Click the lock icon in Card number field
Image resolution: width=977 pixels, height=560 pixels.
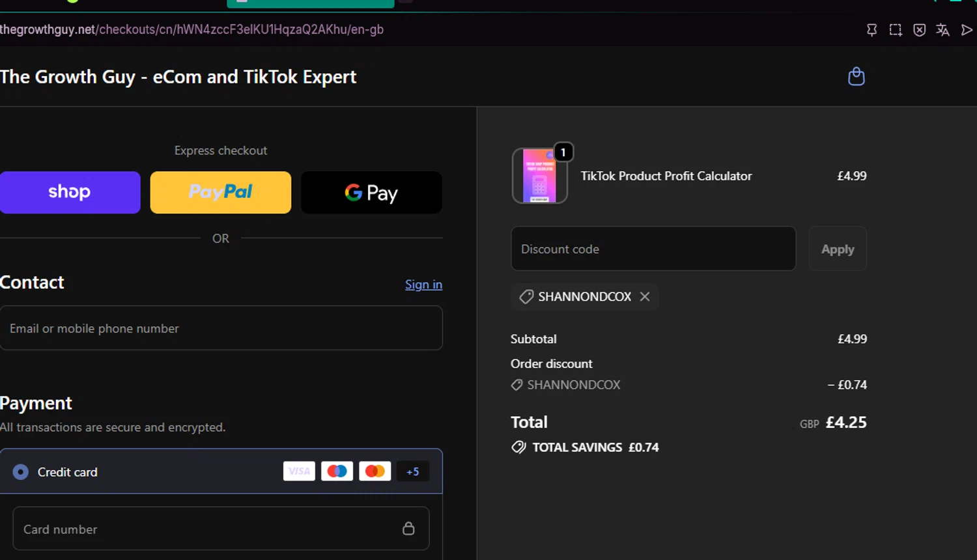pyautogui.click(x=408, y=528)
